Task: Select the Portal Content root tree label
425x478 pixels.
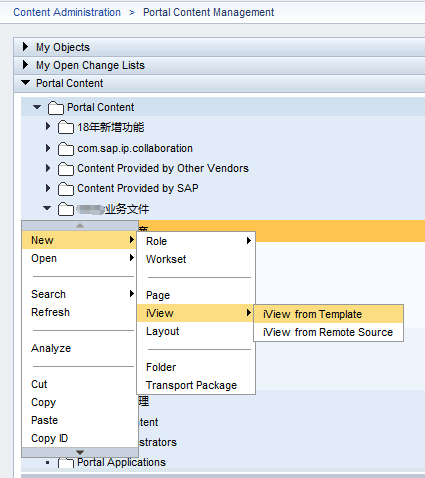Action: tap(100, 107)
